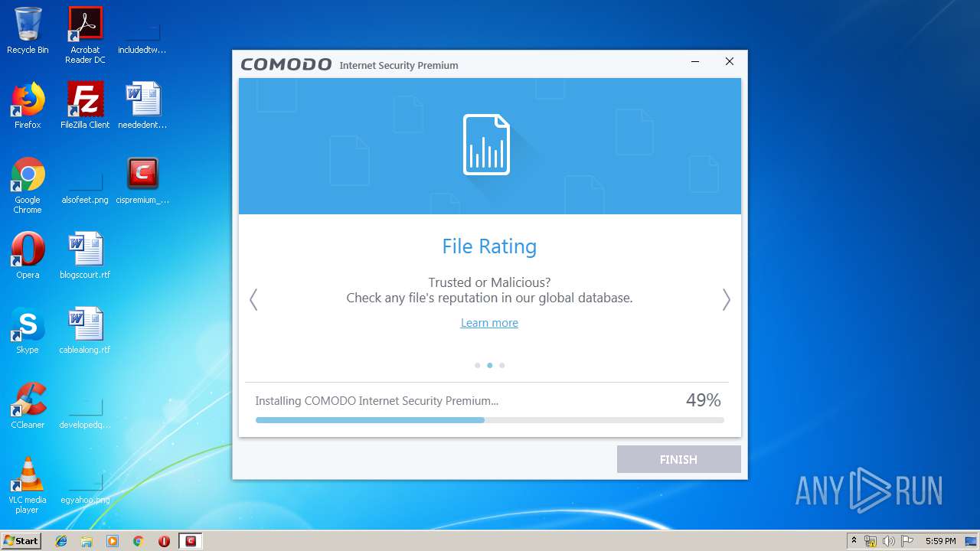Click the File Rating document chart icon
Screen dimensions: 980x551
pyautogui.click(x=486, y=144)
